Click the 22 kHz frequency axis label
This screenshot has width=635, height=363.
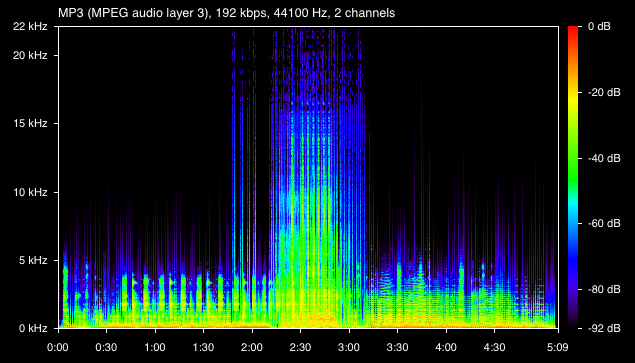point(30,27)
